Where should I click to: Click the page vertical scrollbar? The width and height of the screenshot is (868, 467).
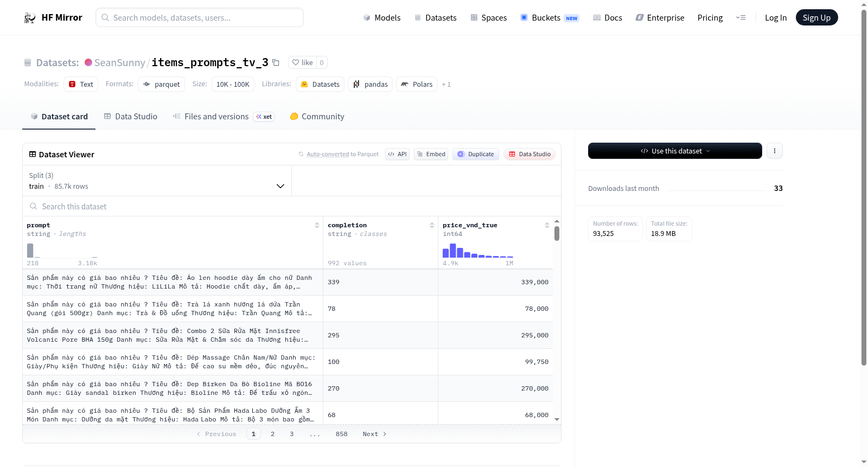(x=864, y=188)
